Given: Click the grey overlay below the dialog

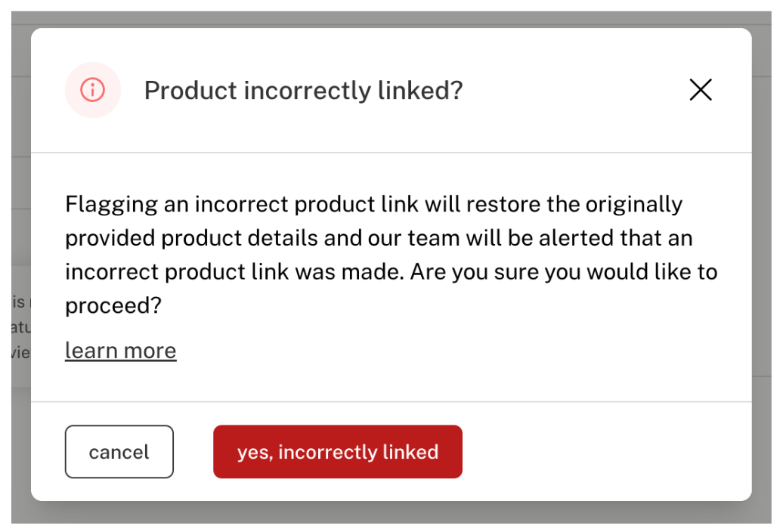Looking at the screenshot, I should coord(391,512).
